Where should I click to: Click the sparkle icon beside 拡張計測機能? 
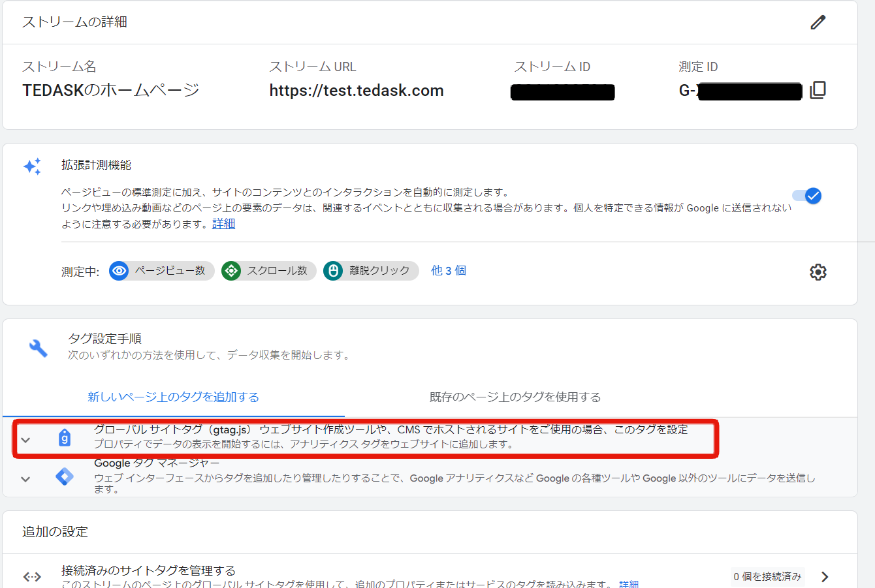coord(33,166)
